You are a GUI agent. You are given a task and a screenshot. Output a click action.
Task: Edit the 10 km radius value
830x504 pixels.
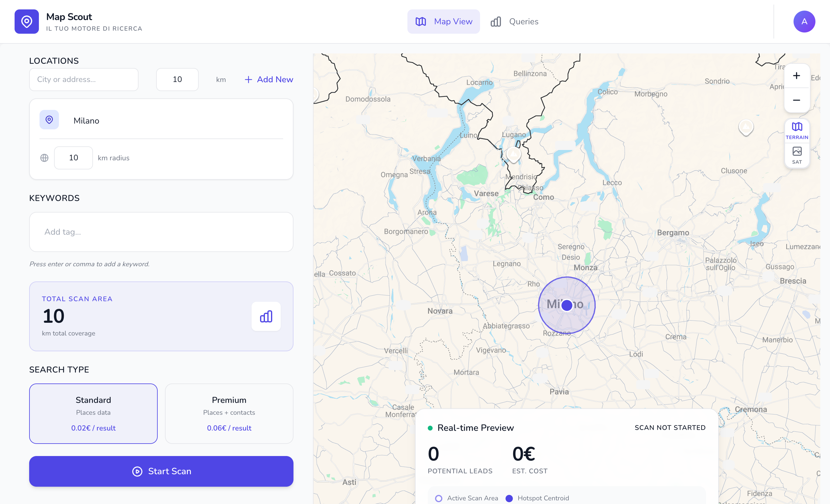pyautogui.click(x=73, y=158)
